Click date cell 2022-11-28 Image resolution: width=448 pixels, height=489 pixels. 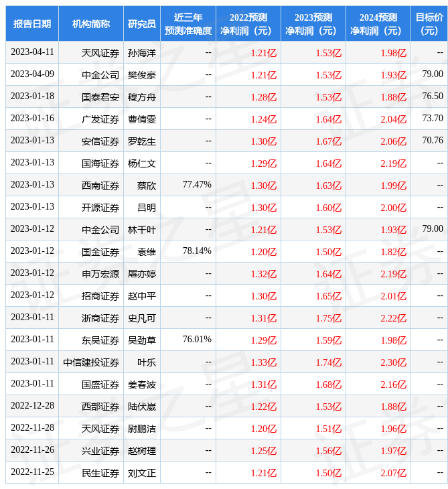[32, 428]
